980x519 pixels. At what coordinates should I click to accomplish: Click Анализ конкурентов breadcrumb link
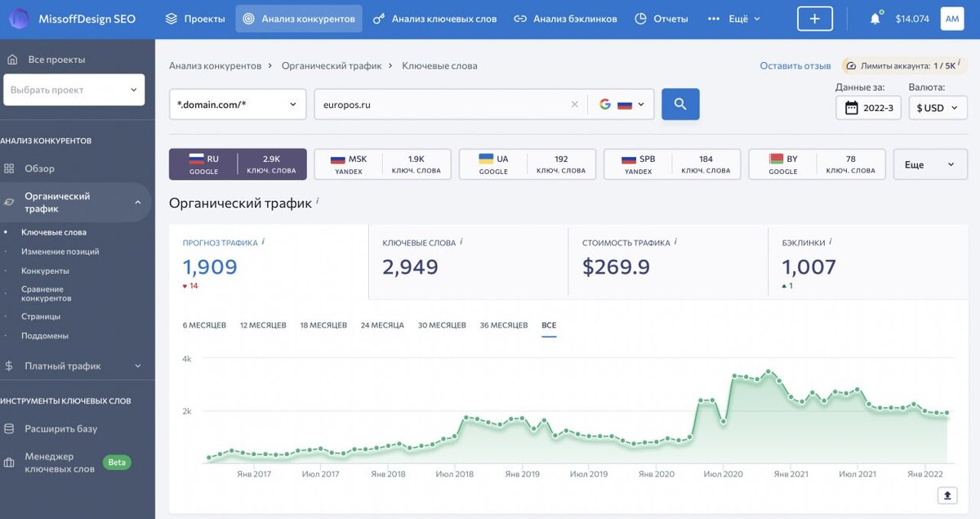216,65
